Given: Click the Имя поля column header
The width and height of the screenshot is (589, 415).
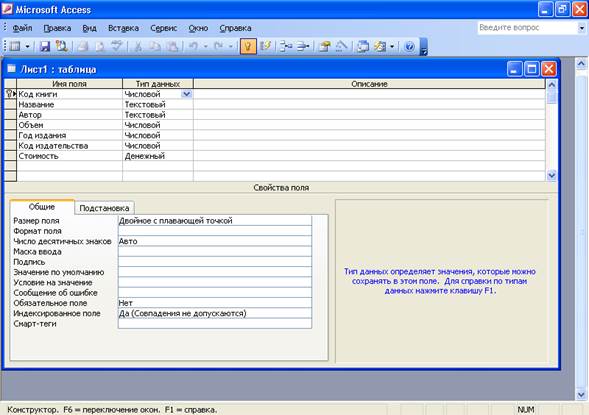Looking at the screenshot, I should tap(69, 84).
